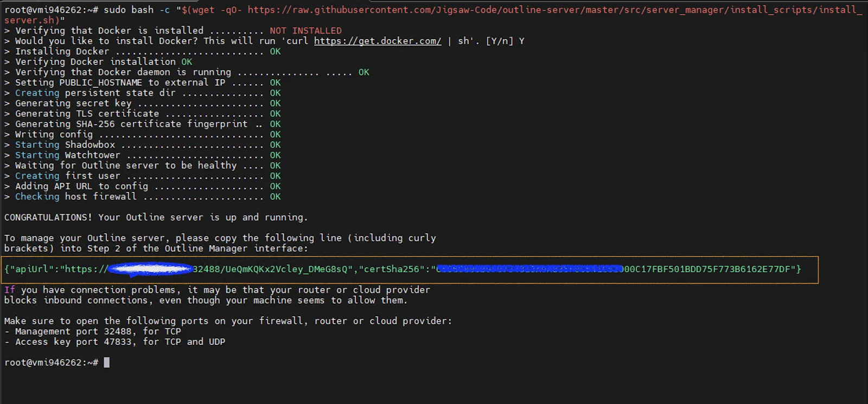Click the Adding API URL to config line

(x=81, y=186)
